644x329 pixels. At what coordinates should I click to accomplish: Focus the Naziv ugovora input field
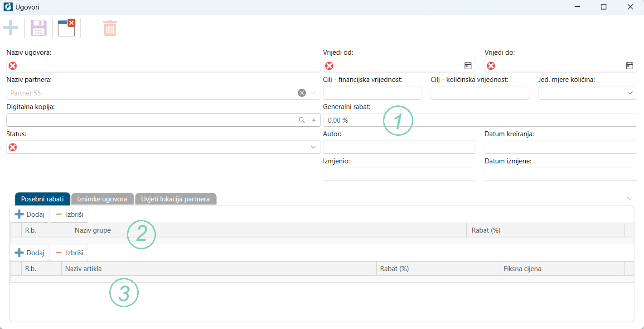point(164,66)
